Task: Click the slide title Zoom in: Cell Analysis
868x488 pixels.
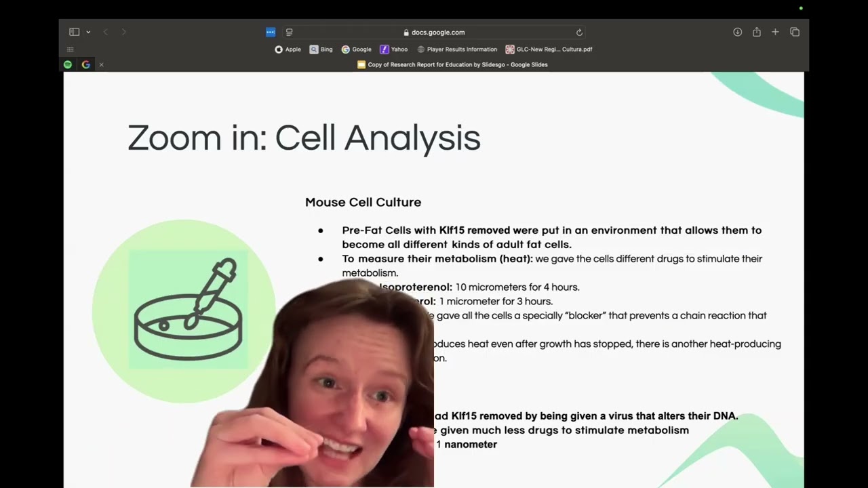Action: (x=304, y=138)
